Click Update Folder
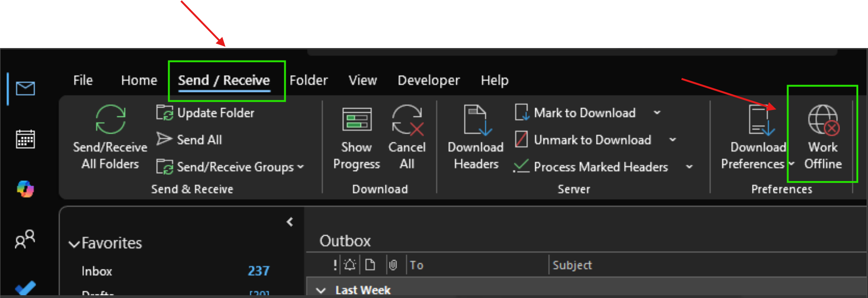The width and height of the screenshot is (868, 298). point(205,113)
